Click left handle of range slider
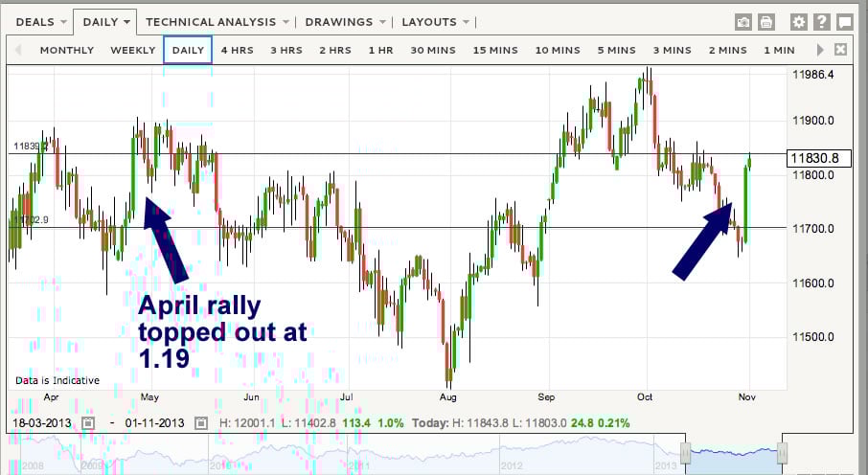The width and height of the screenshot is (868, 475). pos(686,453)
